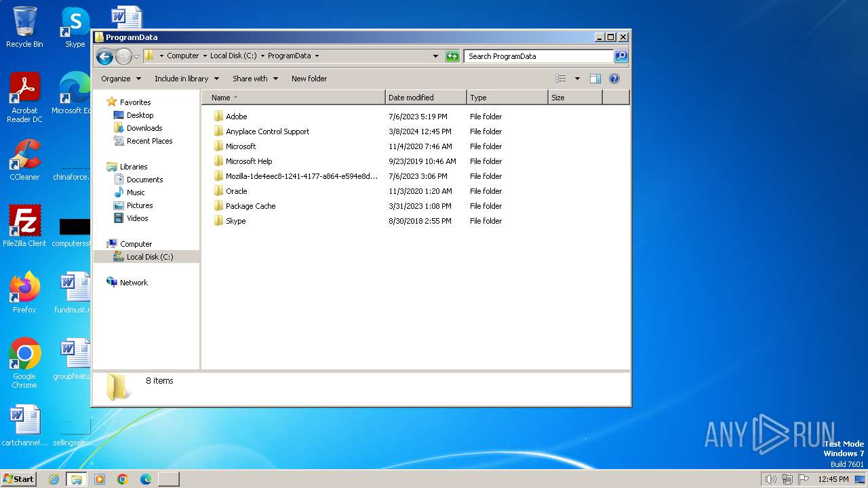Click the 7/6/2023 5:19 PM date cell
Viewport: 868px width, 488px height.
tap(418, 117)
